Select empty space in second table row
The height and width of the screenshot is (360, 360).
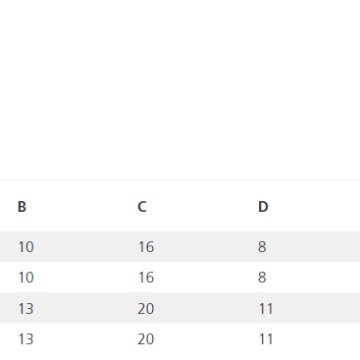[x=317, y=277]
